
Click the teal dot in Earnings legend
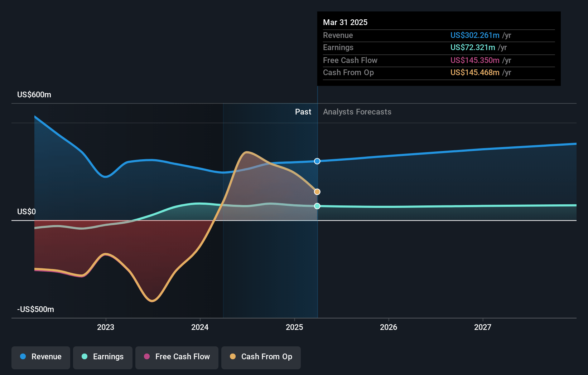click(x=85, y=356)
